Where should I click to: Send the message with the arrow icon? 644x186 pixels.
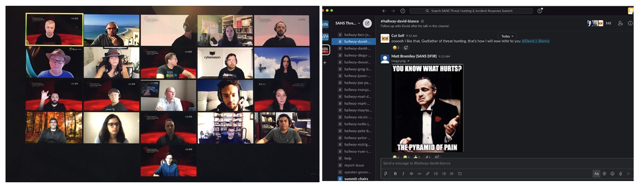tap(629, 174)
